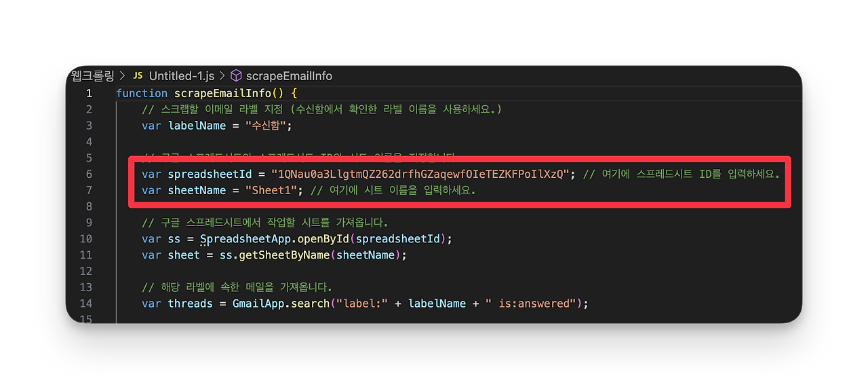Click the JS file icon in breadcrumb
The width and height of the screenshot is (868, 389).
(138, 75)
